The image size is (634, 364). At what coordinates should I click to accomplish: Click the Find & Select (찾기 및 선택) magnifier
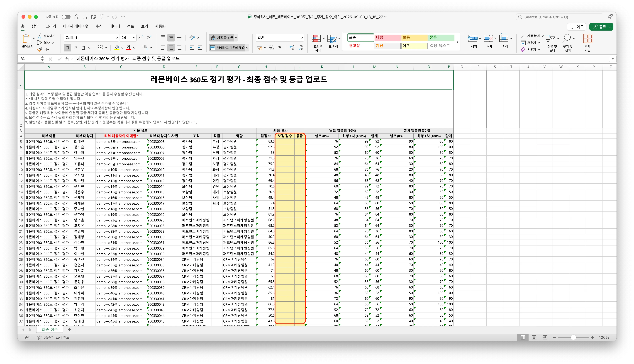pos(566,39)
